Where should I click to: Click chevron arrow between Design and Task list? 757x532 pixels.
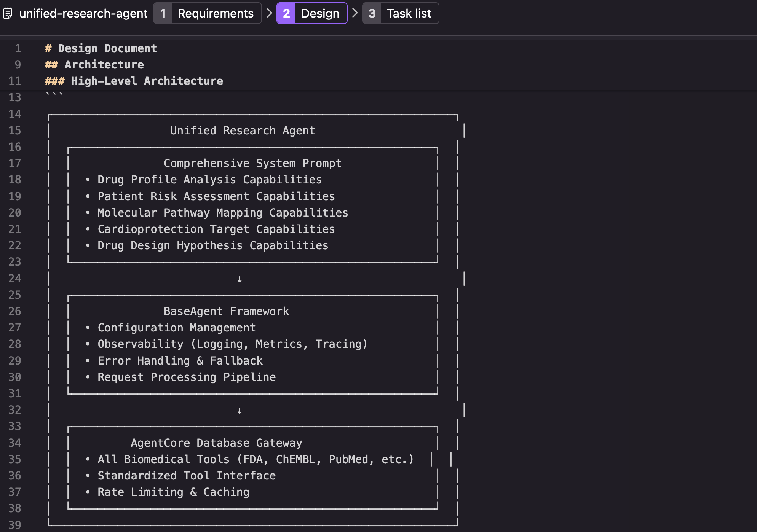pos(355,13)
